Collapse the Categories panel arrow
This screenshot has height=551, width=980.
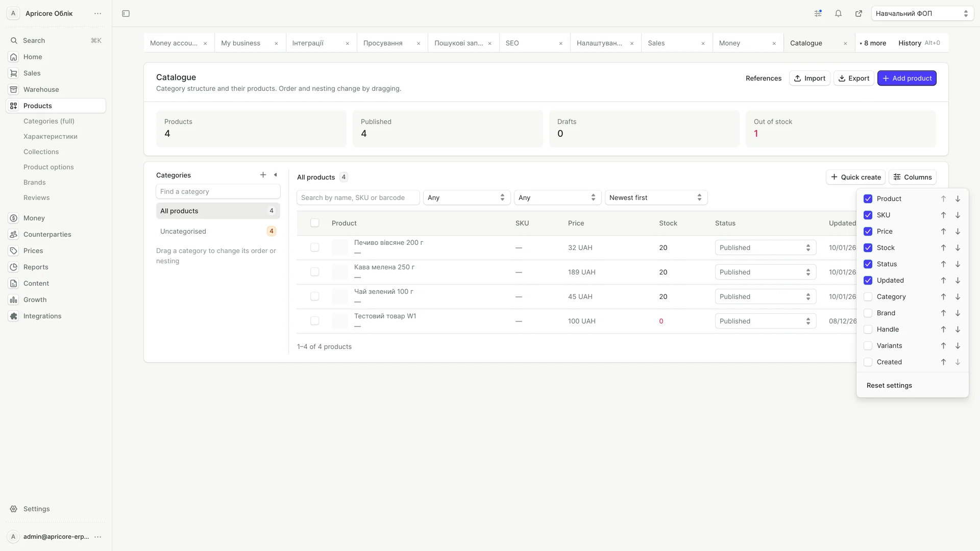coord(276,175)
